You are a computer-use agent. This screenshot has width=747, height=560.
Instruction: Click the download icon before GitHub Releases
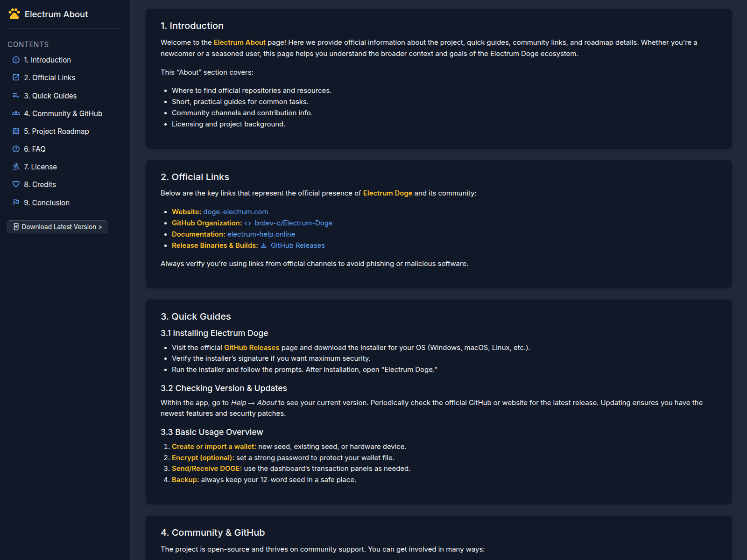[264, 245]
